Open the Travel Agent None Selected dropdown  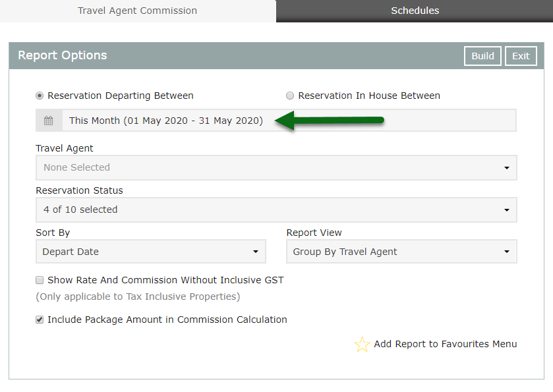[x=276, y=167]
